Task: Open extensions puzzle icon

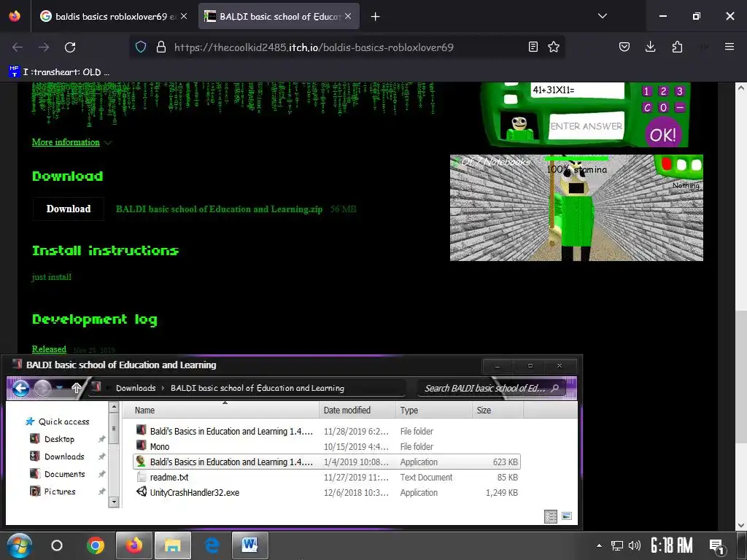Action: click(x=677, y=47)
